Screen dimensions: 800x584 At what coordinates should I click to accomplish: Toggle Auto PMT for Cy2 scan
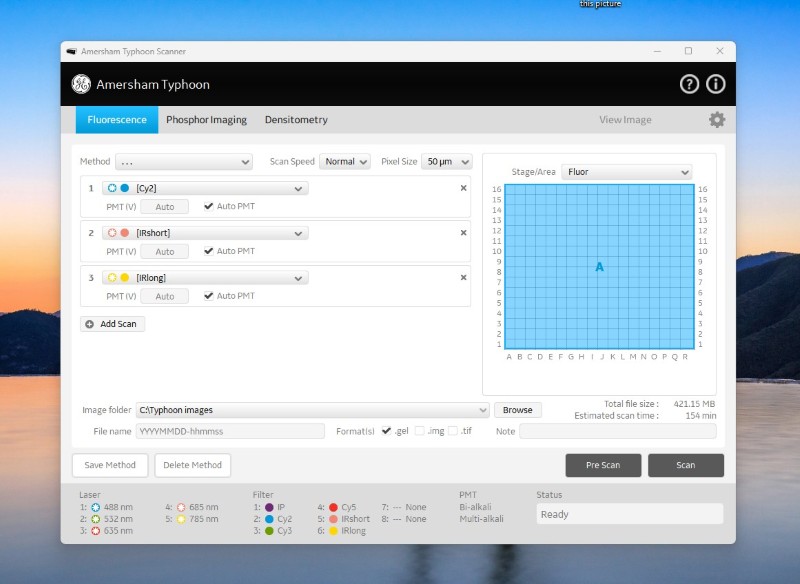pos(208,207)
